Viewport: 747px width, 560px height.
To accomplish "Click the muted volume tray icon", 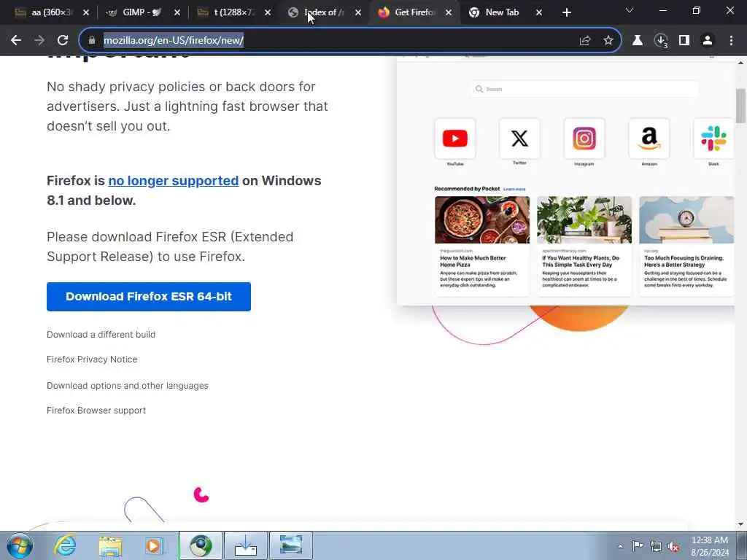I will coord(673,547).
